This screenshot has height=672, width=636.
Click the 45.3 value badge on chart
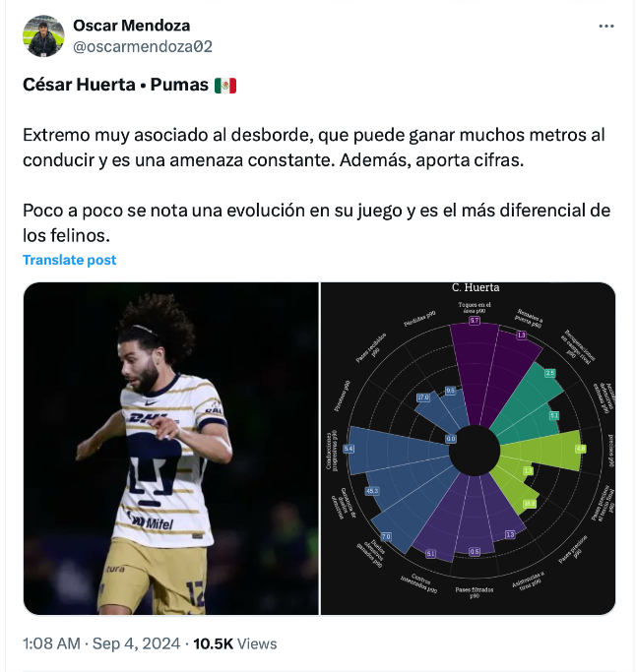[x=372, y=490]
